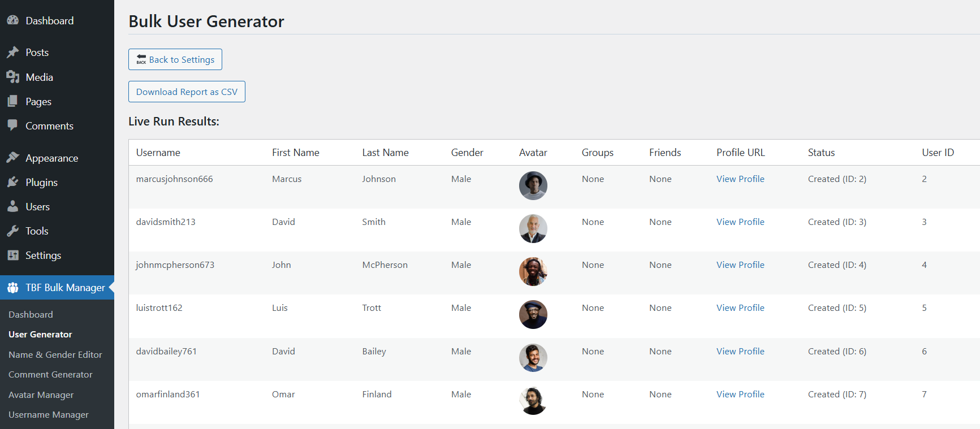
Task: Open the TBF Bulk Manager menu
Action: (x=64, y=288)
